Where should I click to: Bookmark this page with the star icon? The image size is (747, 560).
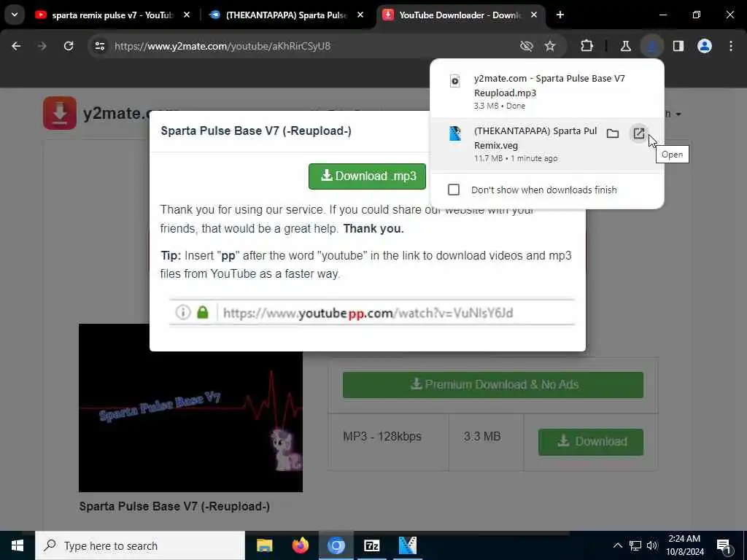point(550,46)
